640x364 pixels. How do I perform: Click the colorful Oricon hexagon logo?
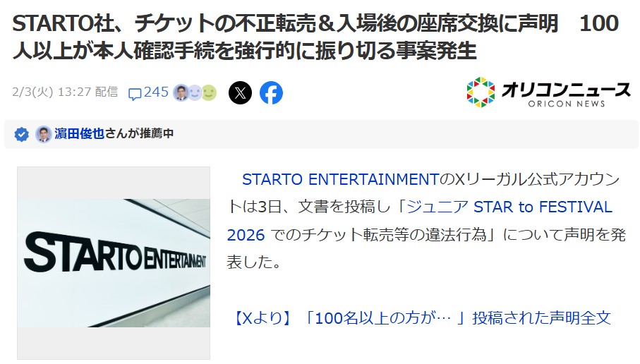pyautogui.click(x=481, y=92)
